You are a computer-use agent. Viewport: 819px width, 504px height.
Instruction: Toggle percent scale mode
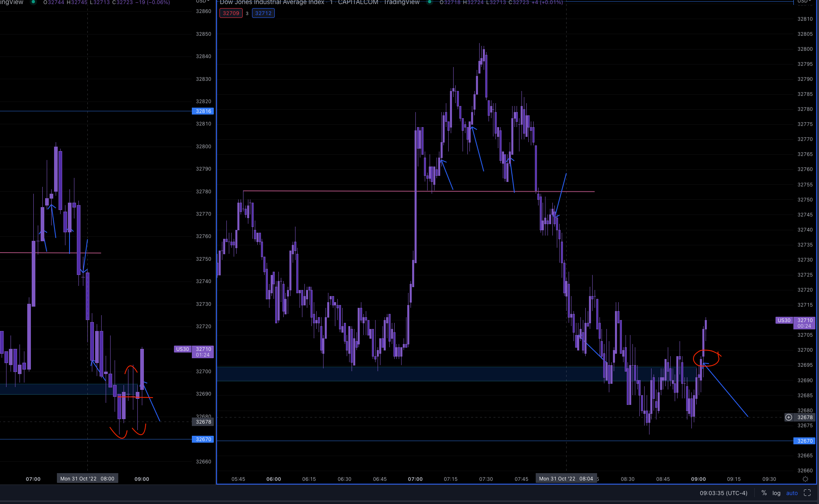tap(764, 493)
